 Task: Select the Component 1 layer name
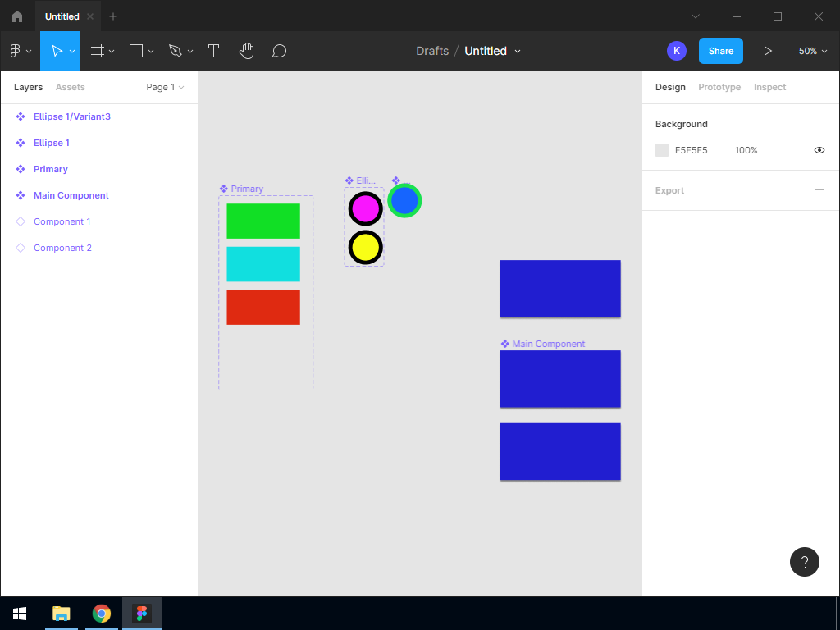click(62, 221)
